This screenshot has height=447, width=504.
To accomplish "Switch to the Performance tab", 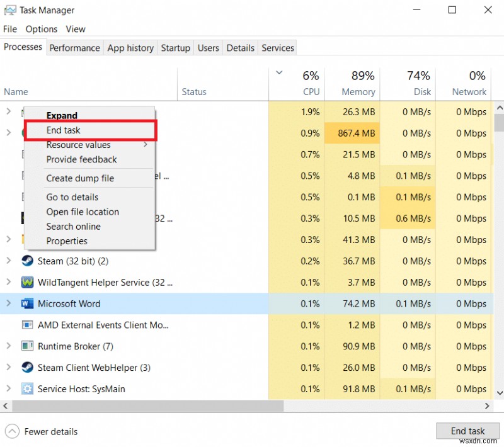I will pos(74,47).
